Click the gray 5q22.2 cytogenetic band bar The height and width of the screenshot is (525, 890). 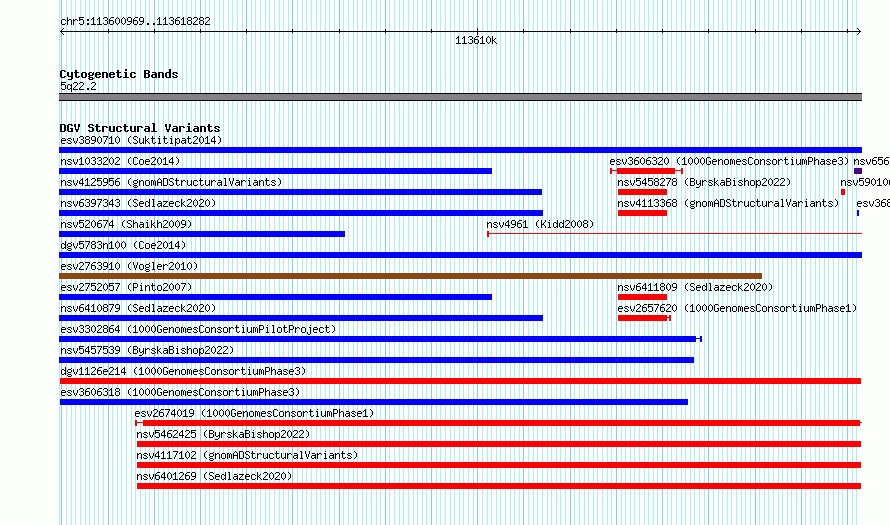tap(460, 97)
